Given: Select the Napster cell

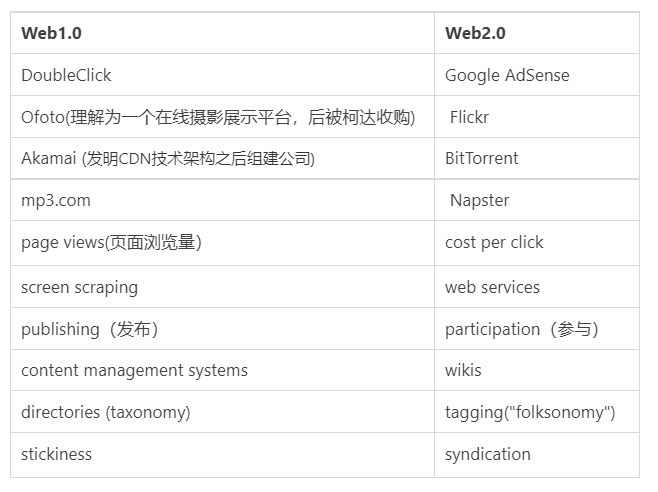Looking at the screenshot, I should (479, 200).
